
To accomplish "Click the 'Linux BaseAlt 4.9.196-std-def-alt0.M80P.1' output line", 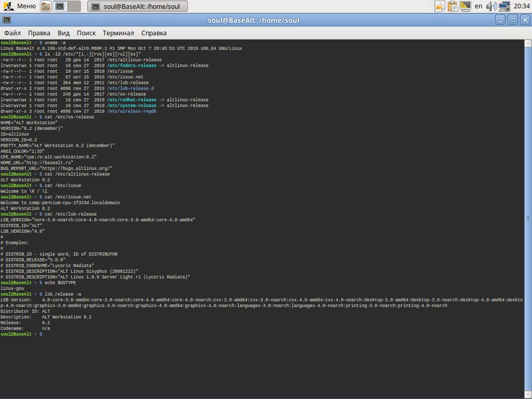I will (x=121, y=48).
